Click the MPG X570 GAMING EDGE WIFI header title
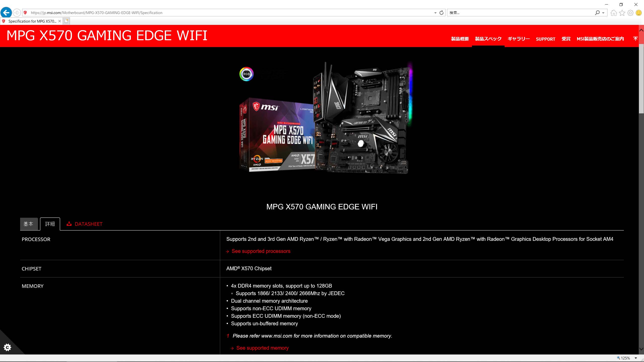The width and height of the screenshot is (644, 362). coord(107,35)
